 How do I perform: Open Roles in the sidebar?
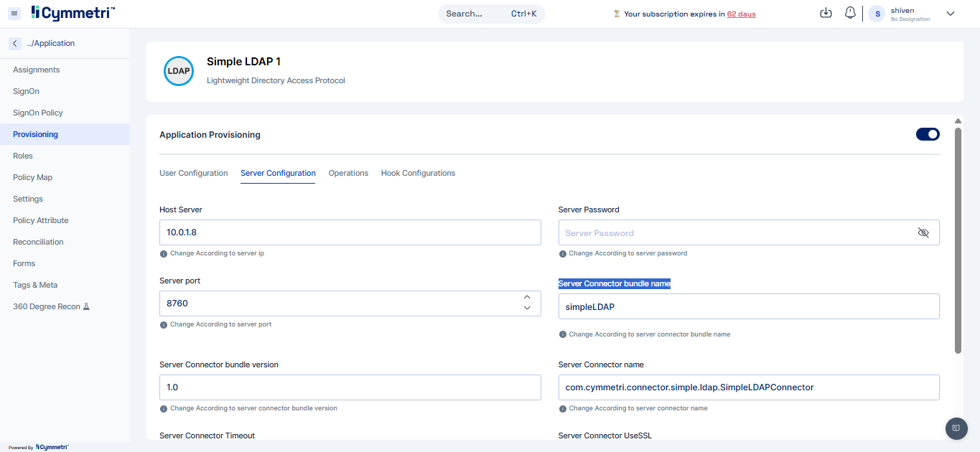point(65,156)
